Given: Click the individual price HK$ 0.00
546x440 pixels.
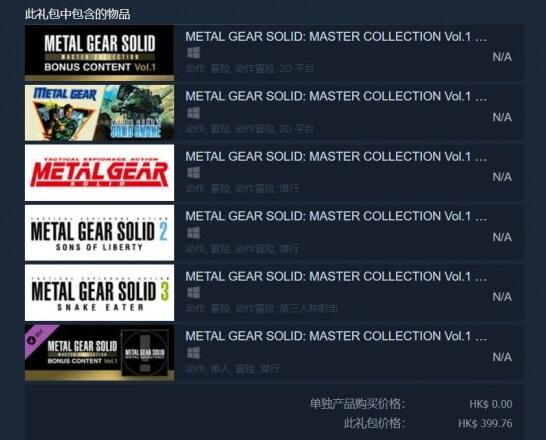Looking at the screenshot, I should pyautogui.click(x=491, y=404).
